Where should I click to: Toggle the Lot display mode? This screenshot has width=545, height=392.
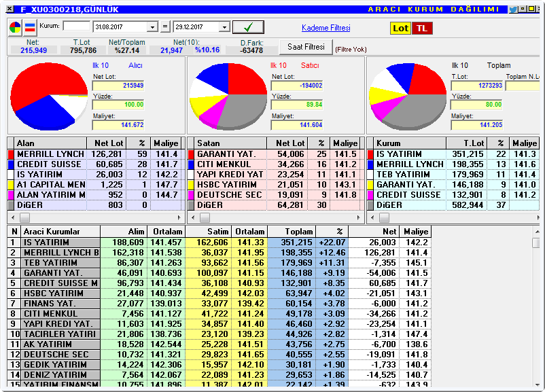click(x=400, y=28)
